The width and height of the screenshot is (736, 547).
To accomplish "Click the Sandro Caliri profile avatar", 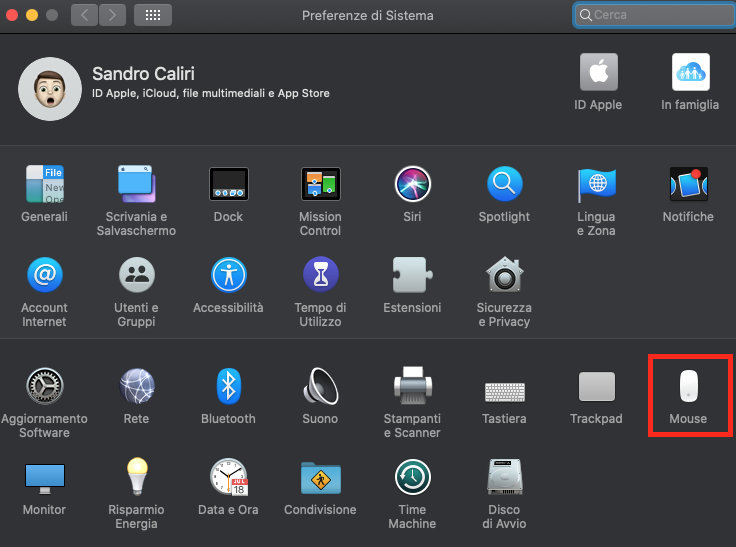I will (50, 89).
